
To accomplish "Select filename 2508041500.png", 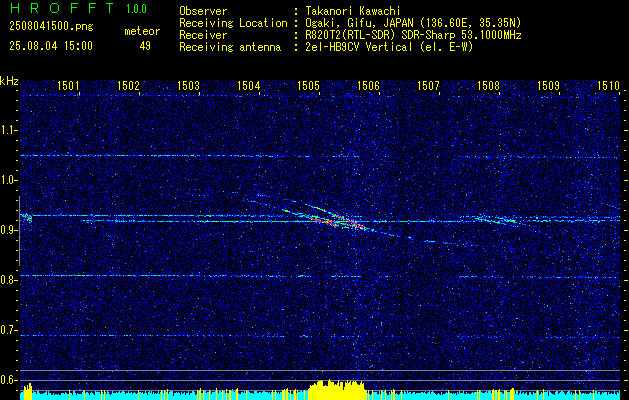I will (x=51, y=27).
